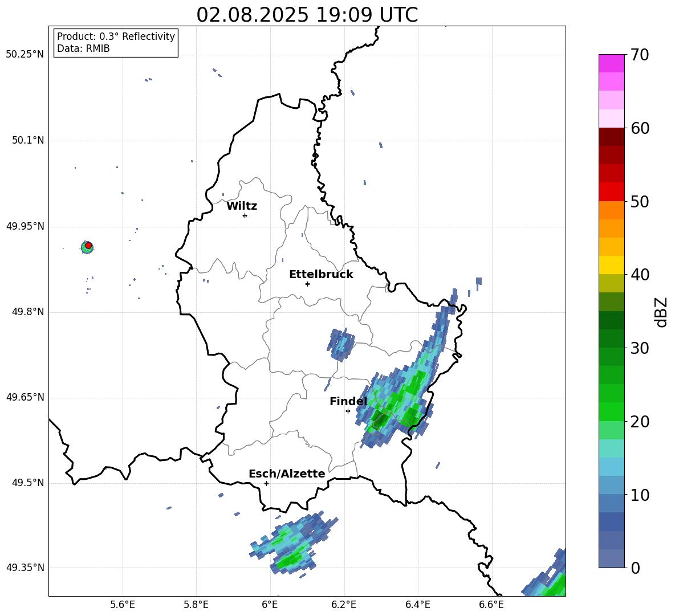The image size is (675, 616).
Task: Click the colorbar value 10
Action: (x=640, y=495)
